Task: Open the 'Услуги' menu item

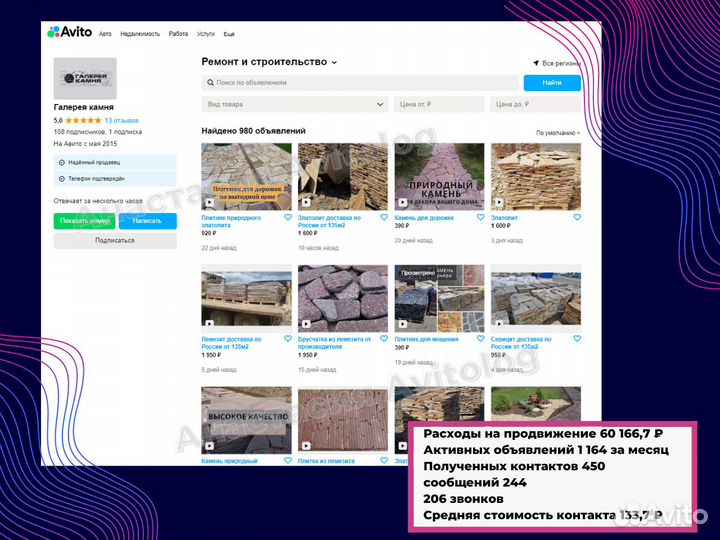Action: pos(207,33)
